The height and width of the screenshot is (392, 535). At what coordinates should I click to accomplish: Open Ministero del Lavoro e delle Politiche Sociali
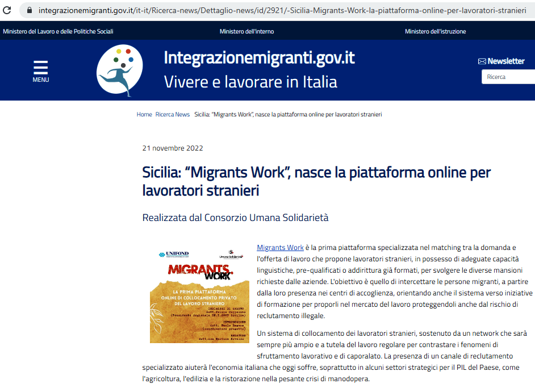58,31
